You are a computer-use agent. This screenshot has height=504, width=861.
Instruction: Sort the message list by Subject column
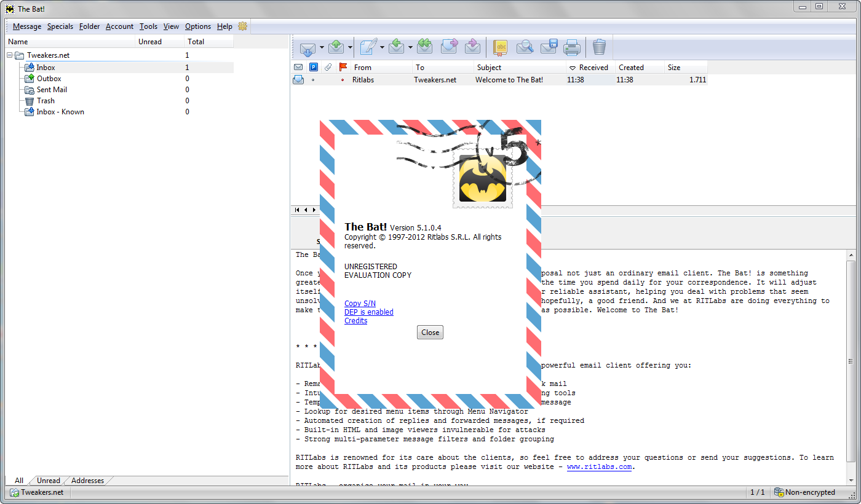(x=520, y=68)
